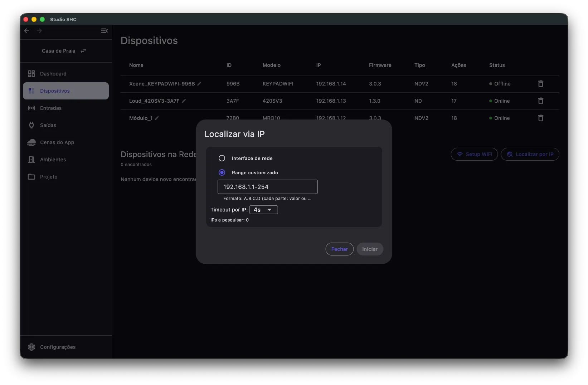
Task: Delete the Loud_420SV3-3A7F device
Action: [x=541, y=101]
